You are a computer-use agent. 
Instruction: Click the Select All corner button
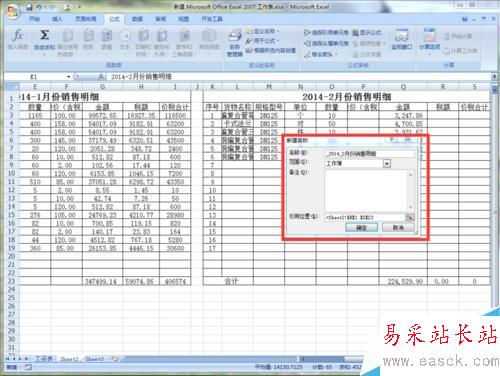(x=12, y=87)
